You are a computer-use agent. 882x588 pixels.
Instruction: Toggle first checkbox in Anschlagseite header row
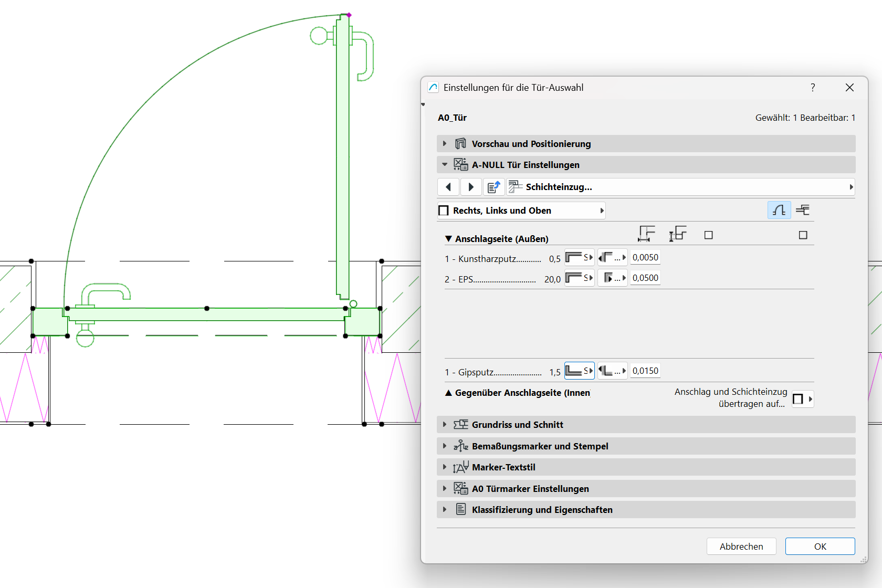coord(708,235)
